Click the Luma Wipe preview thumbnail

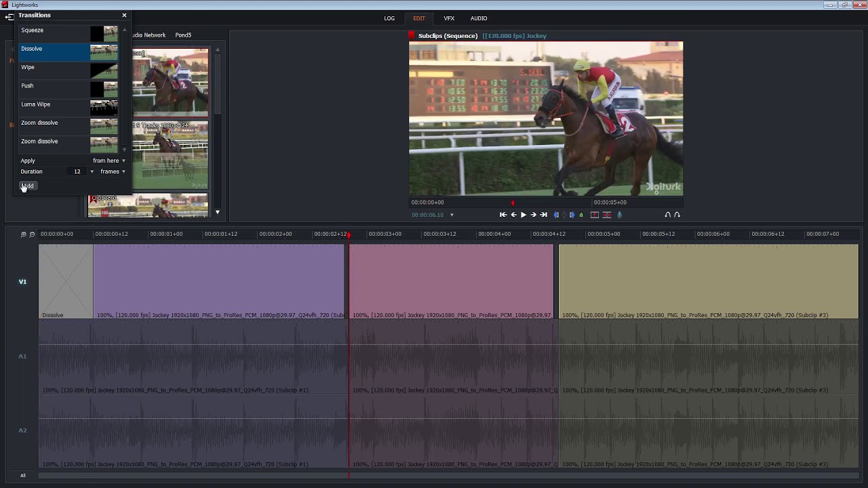(104, 107)
